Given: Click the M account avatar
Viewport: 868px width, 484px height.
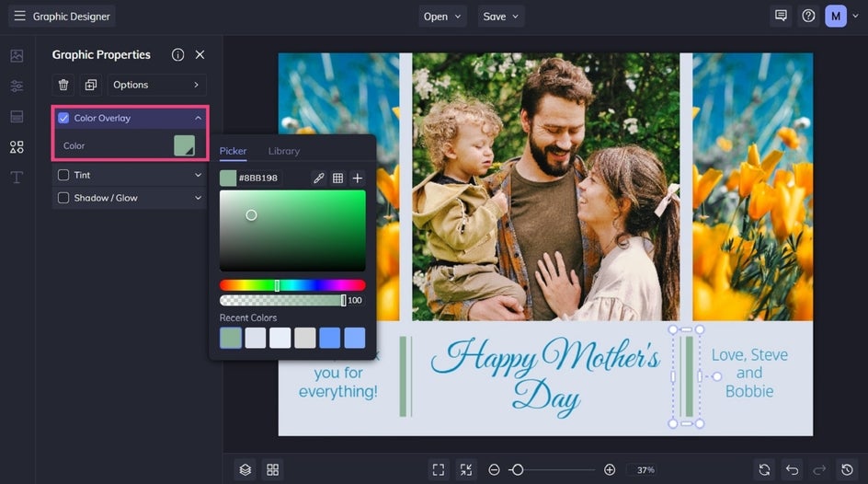Looking at the screenshot, I should click(836, 16).
